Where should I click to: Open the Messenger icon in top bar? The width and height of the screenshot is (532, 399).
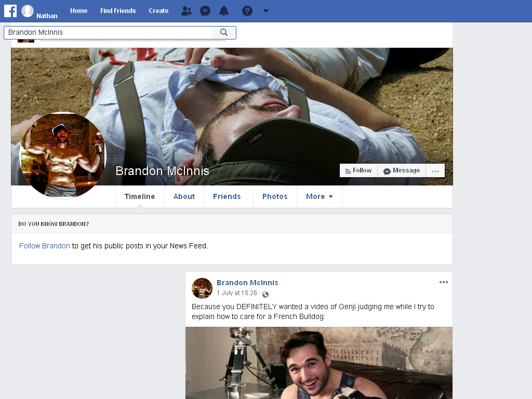click(x=205, y=11)
